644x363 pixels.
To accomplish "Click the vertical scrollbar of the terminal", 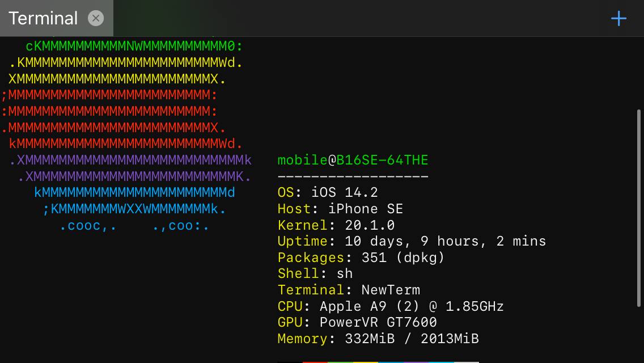I will 639,208.
